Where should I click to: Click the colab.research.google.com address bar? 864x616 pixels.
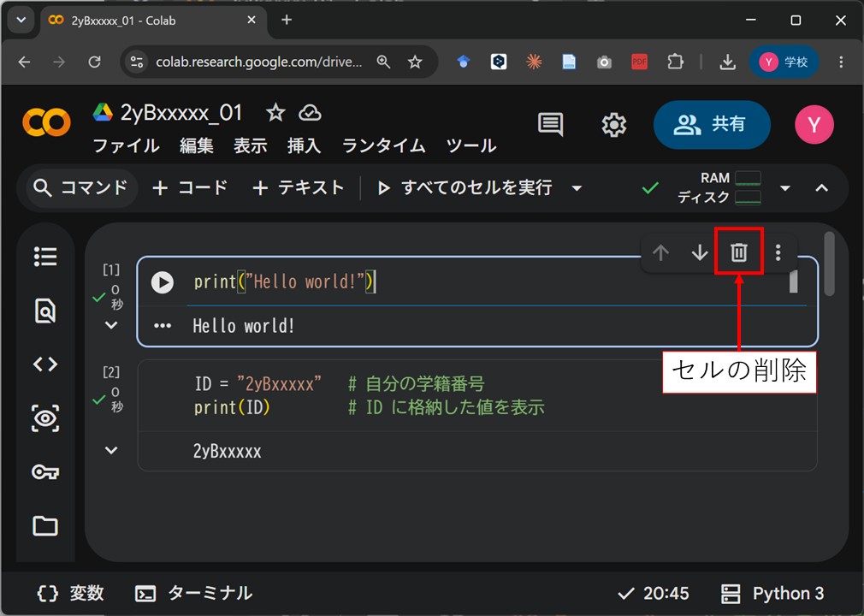[259, 62]
